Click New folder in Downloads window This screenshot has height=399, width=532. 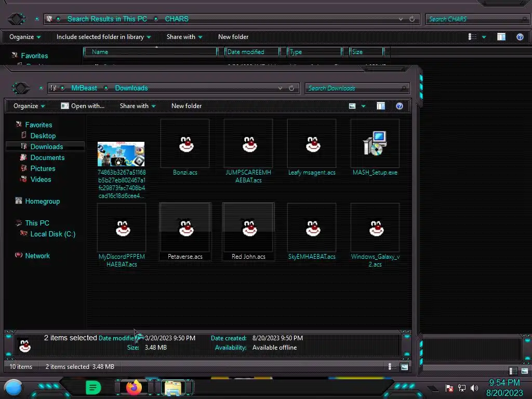(x=187, y=106)
